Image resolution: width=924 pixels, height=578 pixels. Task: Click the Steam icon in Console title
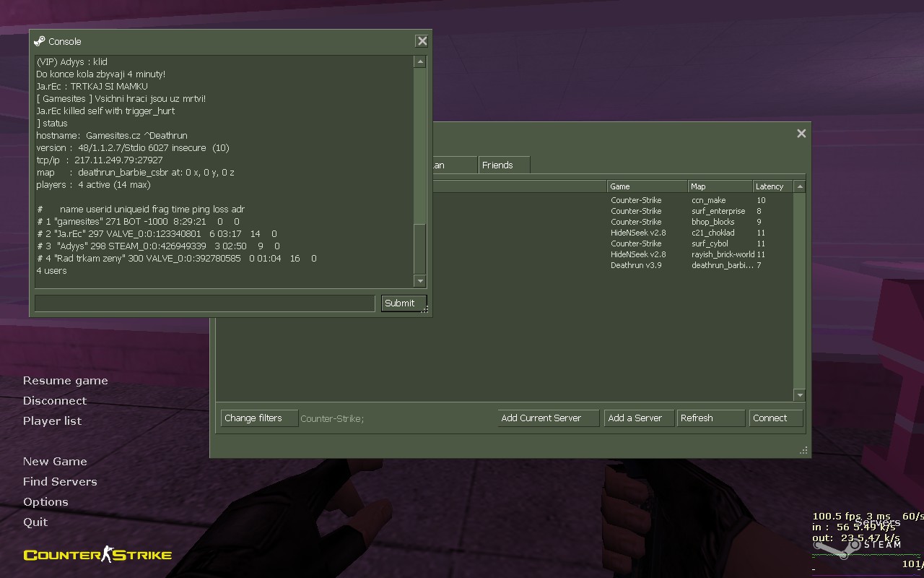coord(40,41)
